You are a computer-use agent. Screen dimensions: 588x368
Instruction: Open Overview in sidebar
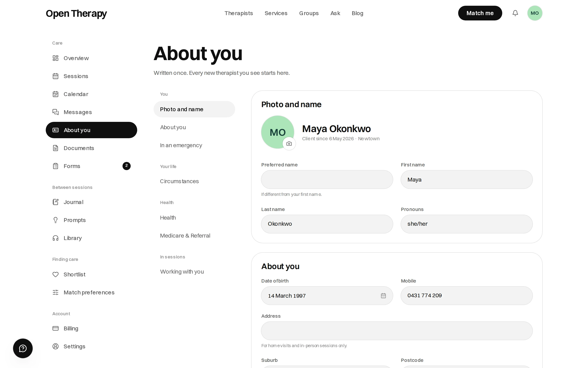click(91, 58)
